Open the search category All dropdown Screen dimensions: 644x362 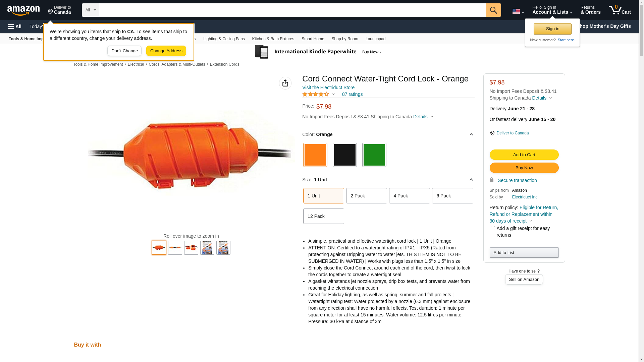click(x=91, y=10)
